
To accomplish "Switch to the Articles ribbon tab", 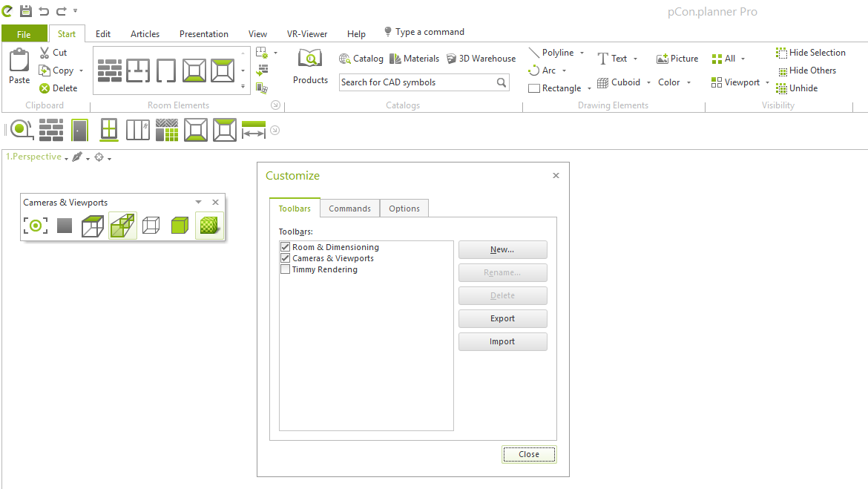I will tap(145, 34).
